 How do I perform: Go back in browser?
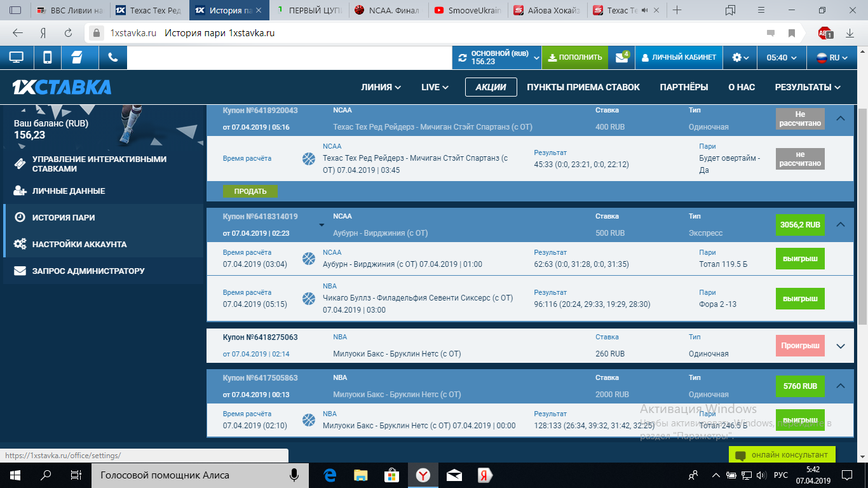tap(18, 33)
